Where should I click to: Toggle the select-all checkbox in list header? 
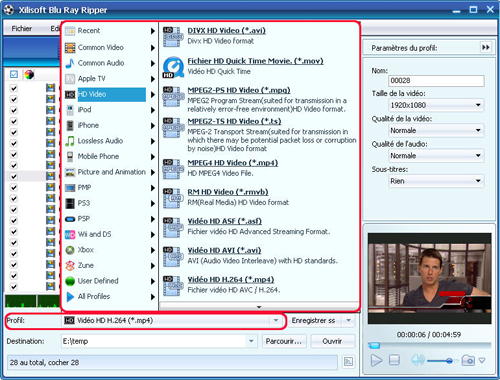14,74
